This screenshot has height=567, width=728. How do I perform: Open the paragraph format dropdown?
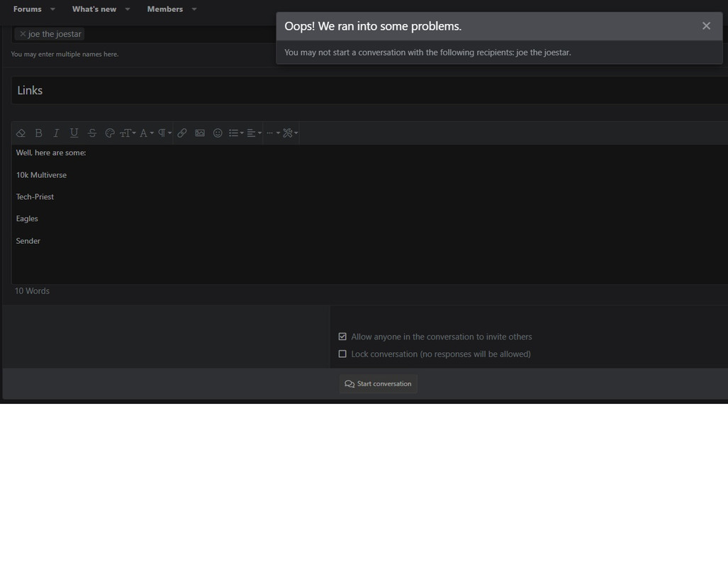164,133
